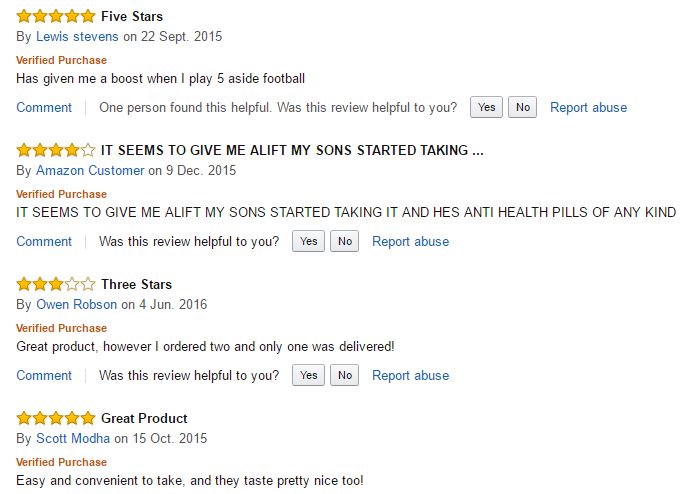Open Amazon Customer reviewer profile

point(90,171)
